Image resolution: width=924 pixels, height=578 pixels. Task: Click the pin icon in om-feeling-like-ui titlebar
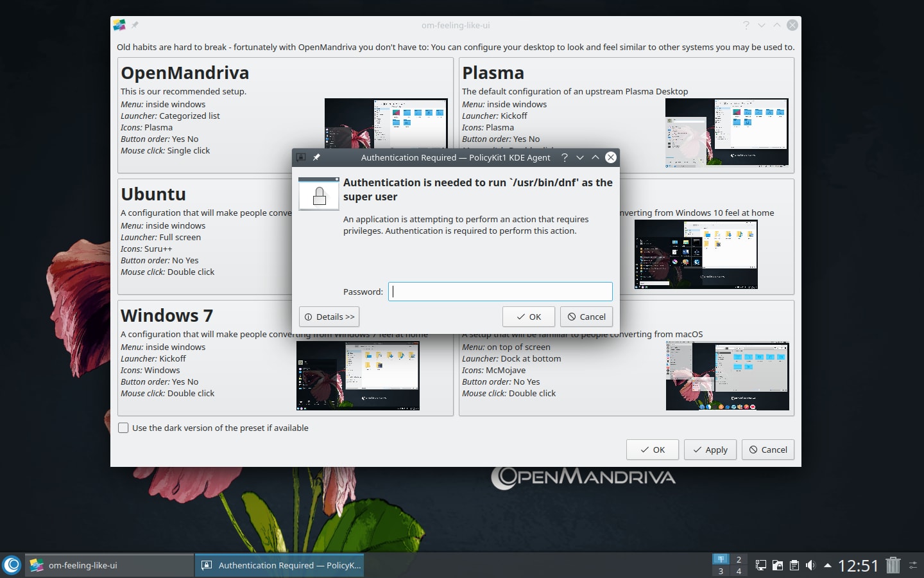[135, 25]
